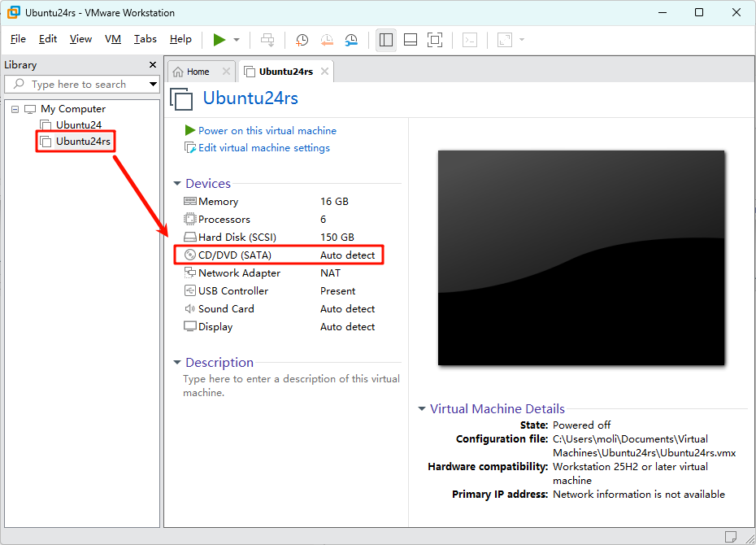This screenshot has height=545, width=756.
Task: Select My Computer in the library
Action: [x=73, y=109]
